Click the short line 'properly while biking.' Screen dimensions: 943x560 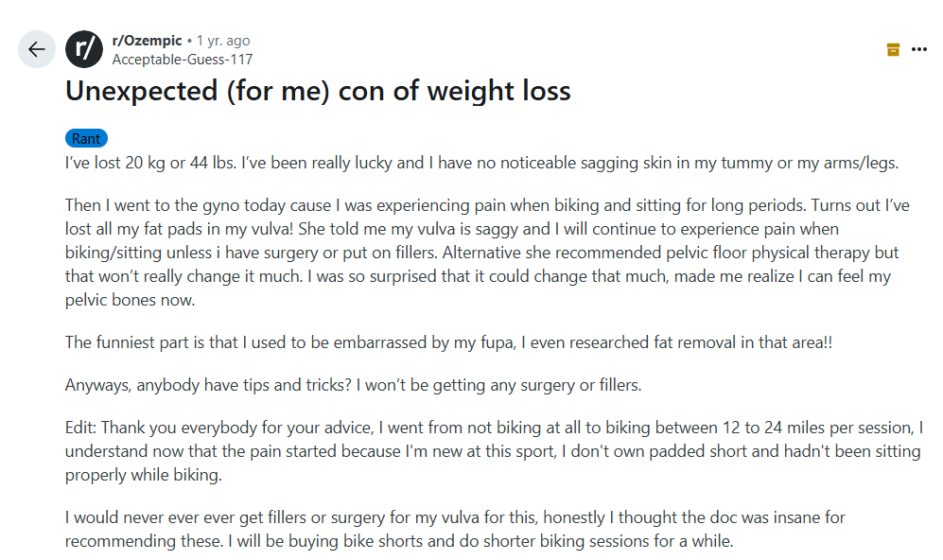(144, 475)
